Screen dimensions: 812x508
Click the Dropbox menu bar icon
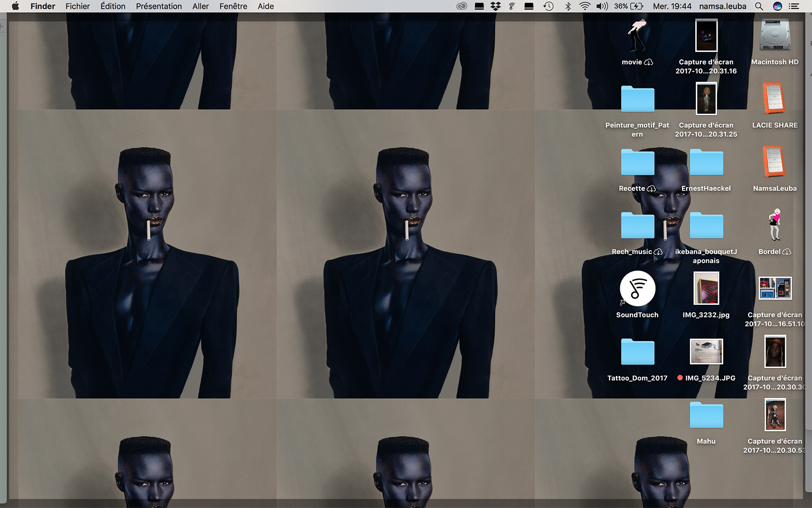tap(496, 6)
